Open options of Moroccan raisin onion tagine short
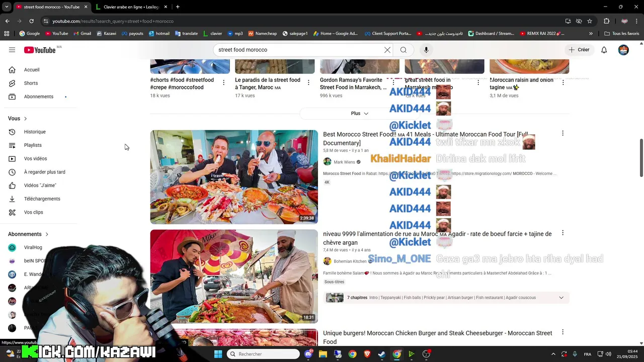This screenshot has height=362, width=644. click(563, 82)
